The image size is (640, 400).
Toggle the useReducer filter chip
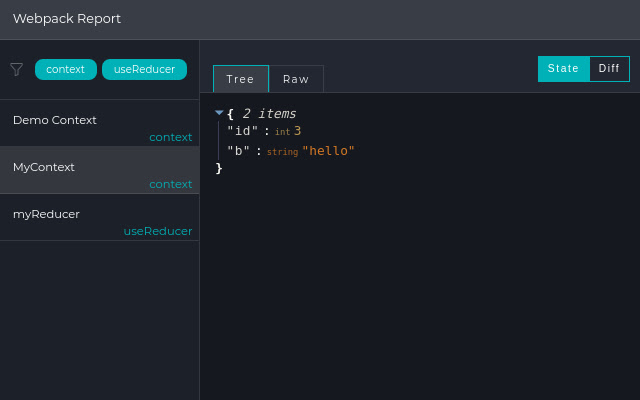144,69
